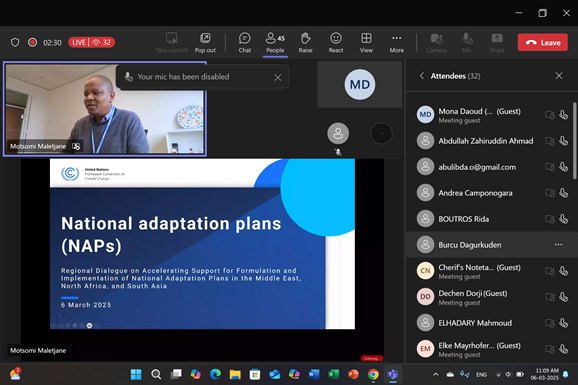Click Mona Daoud's mic icon
The width and height of the screenshot is (578, 385).
tap(563, 115)
